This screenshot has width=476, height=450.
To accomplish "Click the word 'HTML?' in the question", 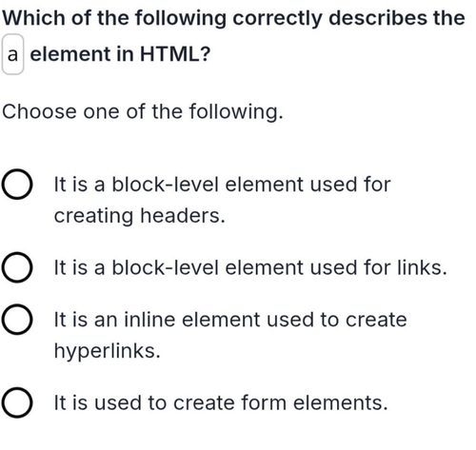I will 175,54.
